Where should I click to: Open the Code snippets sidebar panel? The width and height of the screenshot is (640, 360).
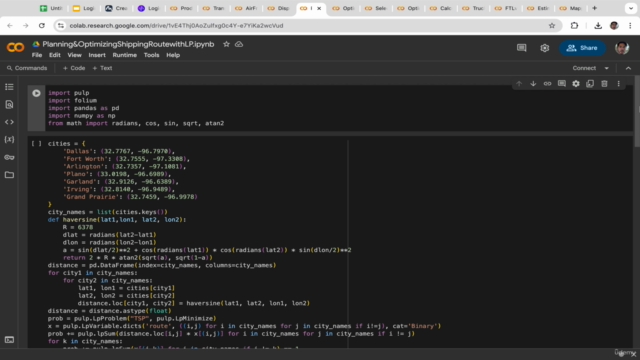9,122
